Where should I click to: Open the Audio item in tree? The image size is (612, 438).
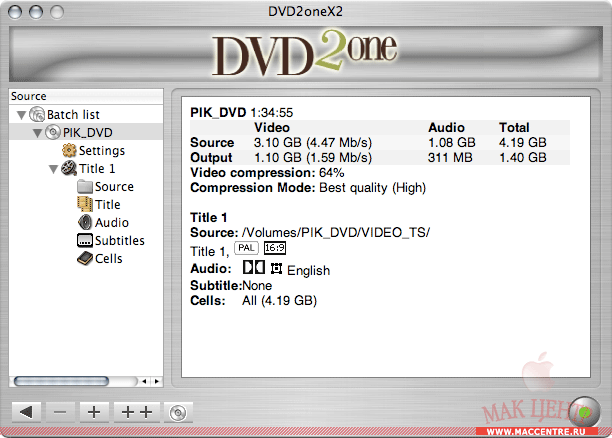pyautogui.click(x=112, y=223)
